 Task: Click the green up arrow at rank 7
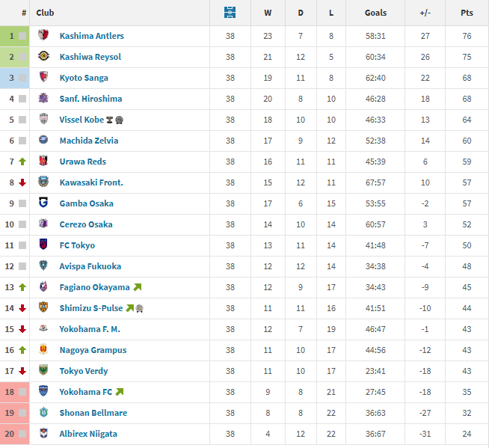click(x=22, y=162)
